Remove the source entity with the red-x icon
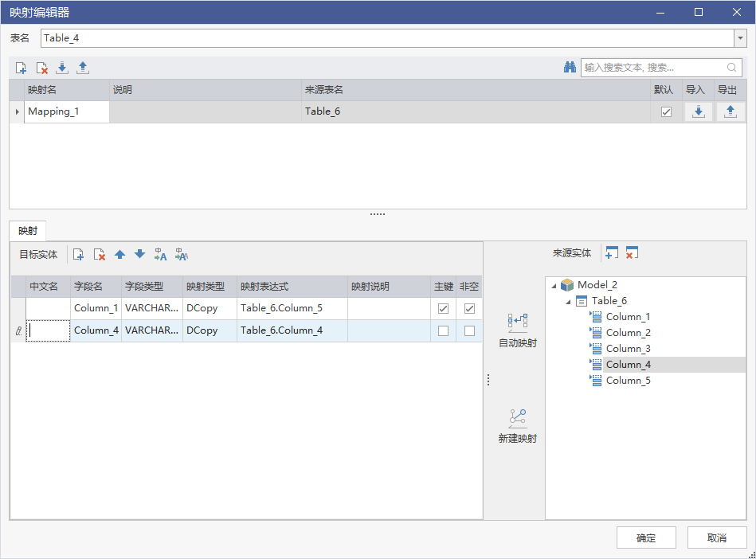This screenshot has height=559, width=756. [632, 253]
